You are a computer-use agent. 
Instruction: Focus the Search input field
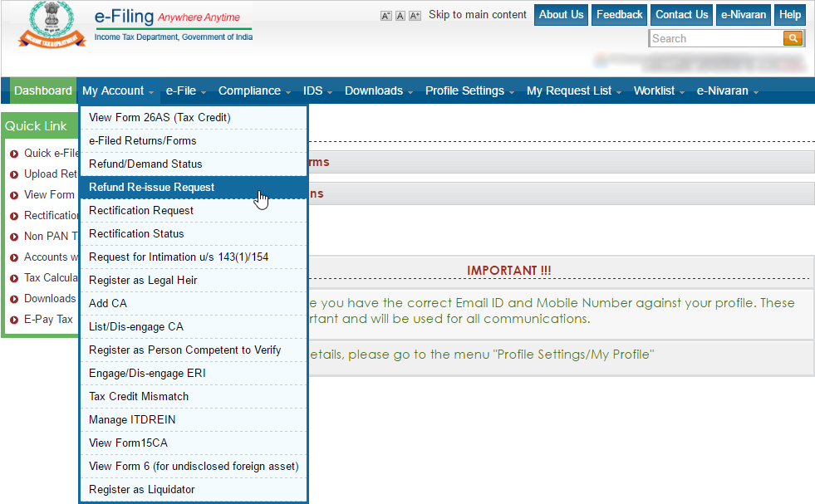(716, 38)
